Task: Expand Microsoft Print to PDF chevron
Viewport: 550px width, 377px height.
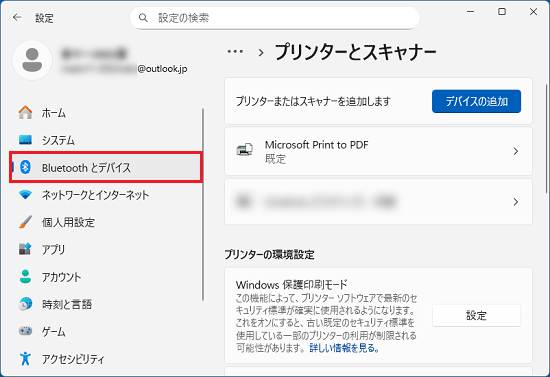Action: 516,151
